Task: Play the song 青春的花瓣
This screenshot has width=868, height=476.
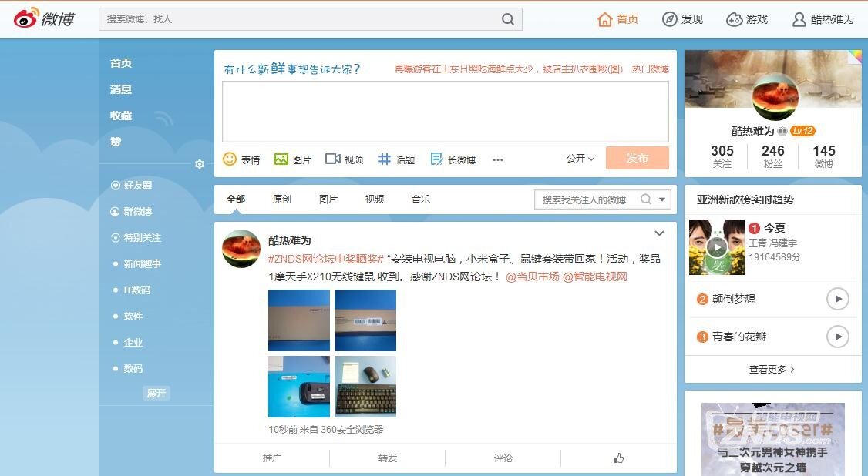Action: pyautogui.click(x=838, y=337)
